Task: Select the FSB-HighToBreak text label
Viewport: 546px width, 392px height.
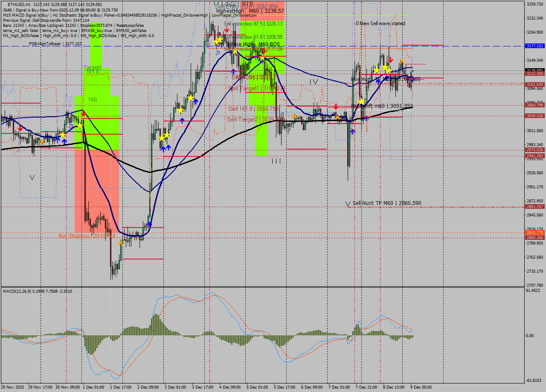Action: click(55, 44)
